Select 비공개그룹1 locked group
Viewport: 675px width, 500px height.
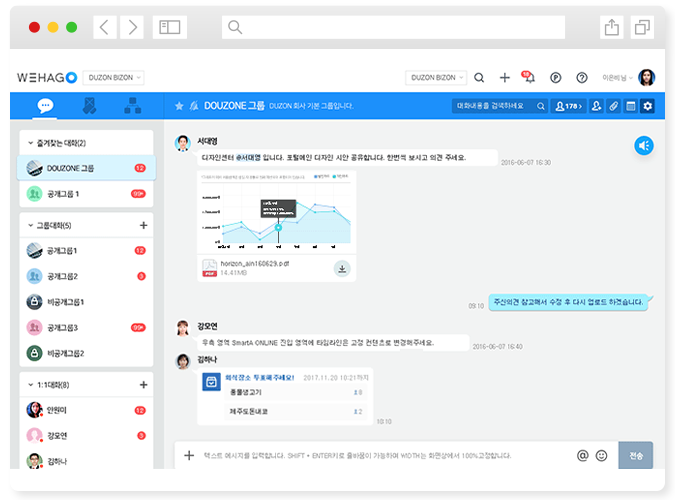(86, 302)
